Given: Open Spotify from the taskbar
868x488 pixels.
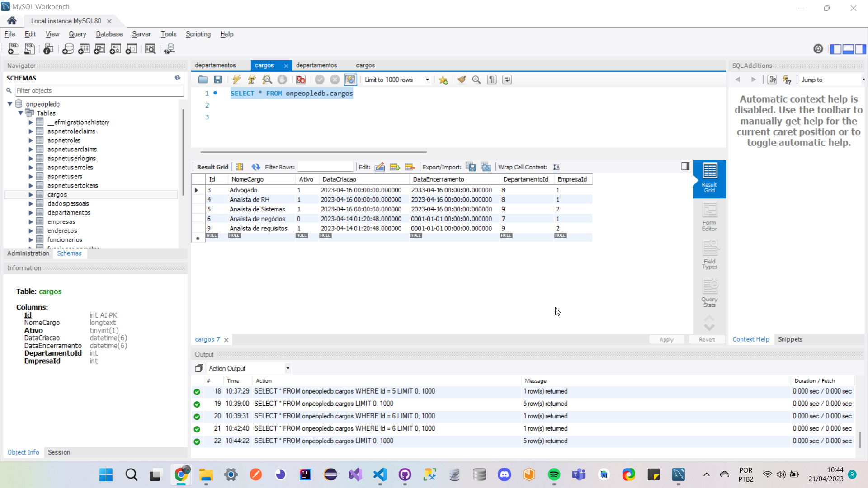Looking at the screenshot, I should [x=554, y=474].
